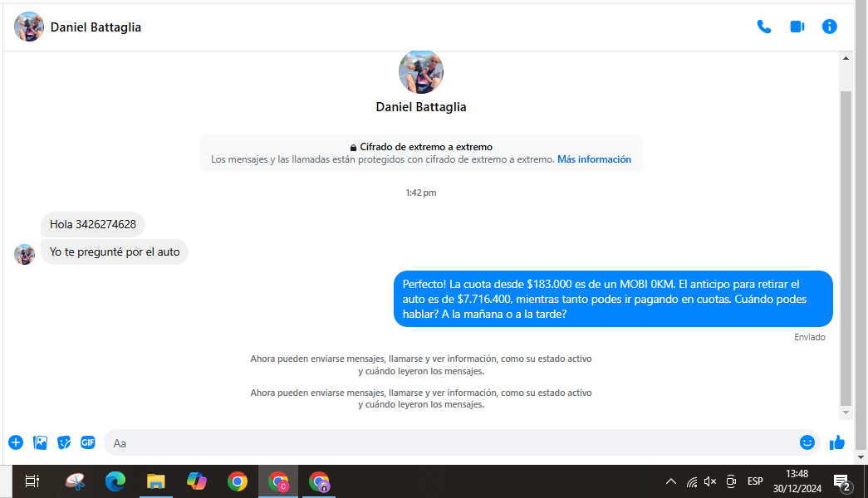Start a voice call with Daniel Battaglia
Image resolution: width=868 pixels, height=498 pixels.
click(x=764, y=27)
